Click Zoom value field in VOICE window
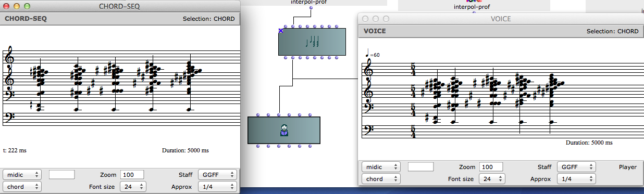Screen dimensions: 644x194 click(491, 167)
